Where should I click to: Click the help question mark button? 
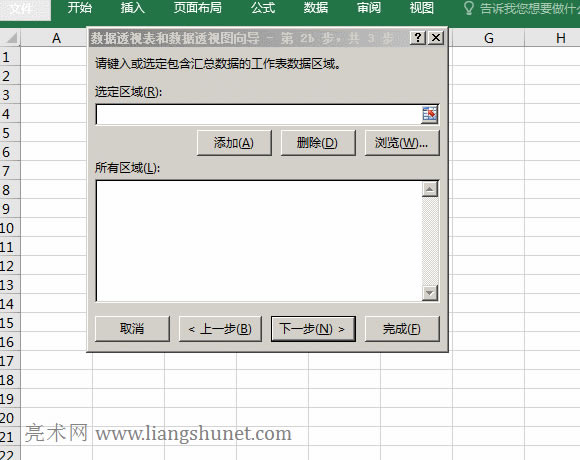point(418,38)
